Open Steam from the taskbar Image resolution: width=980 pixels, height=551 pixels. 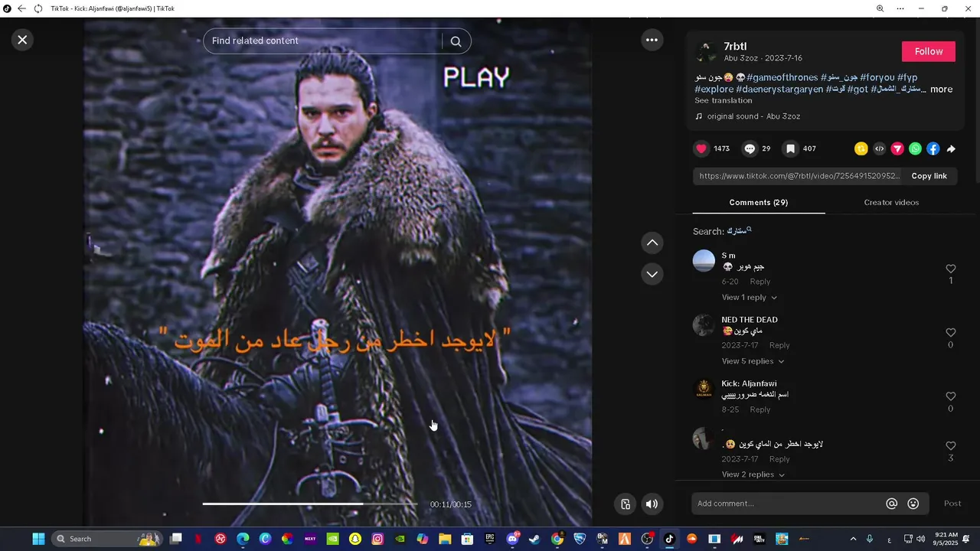534,539
